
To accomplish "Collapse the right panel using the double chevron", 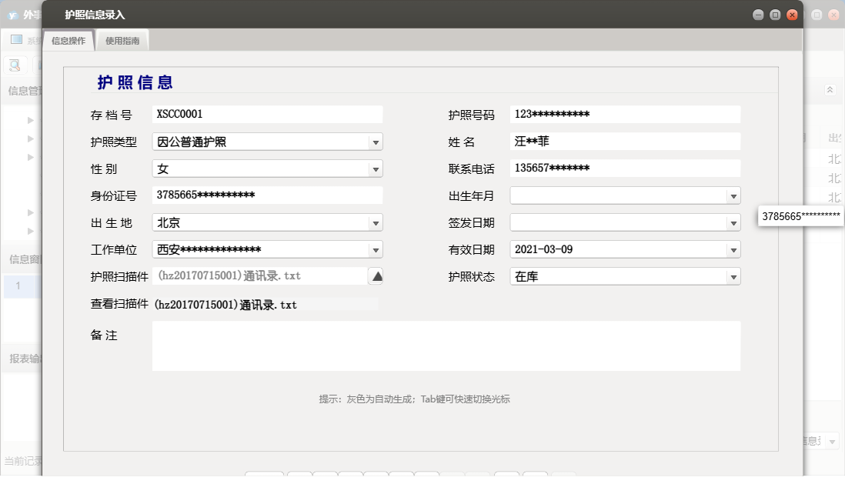I will pyautogui.click(x=829, y=90).
